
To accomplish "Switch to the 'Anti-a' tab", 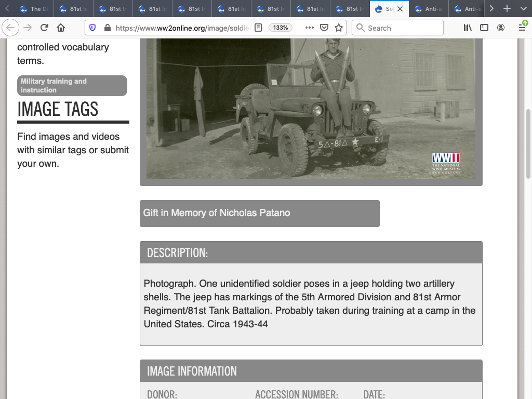I will click(429, 9).
